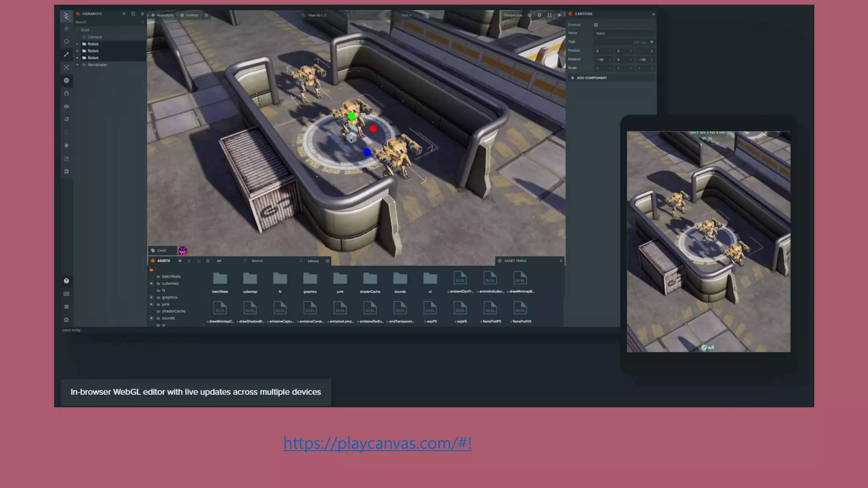Open the Perspective camera dropdown

513,15
